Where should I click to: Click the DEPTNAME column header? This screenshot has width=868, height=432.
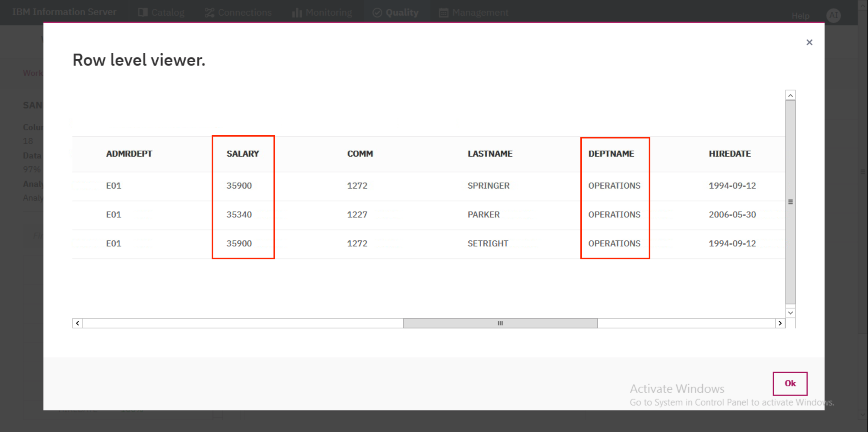tap(611, 154)
